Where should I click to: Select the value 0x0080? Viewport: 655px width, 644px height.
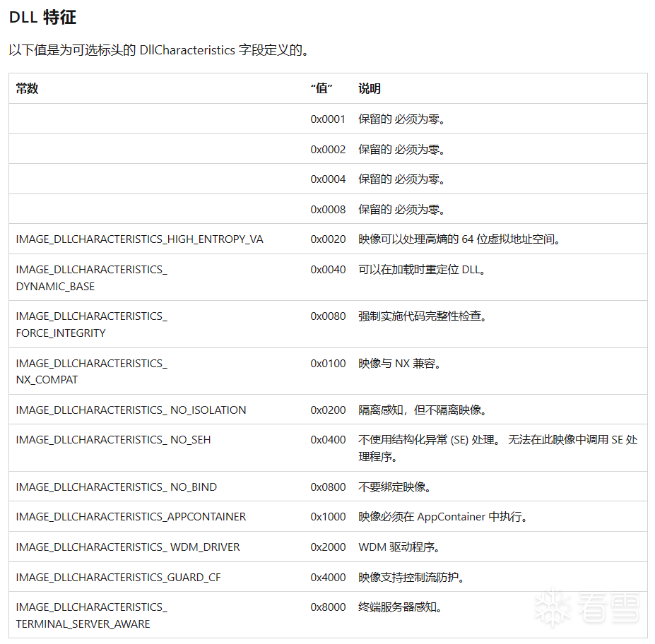(328, 316)
